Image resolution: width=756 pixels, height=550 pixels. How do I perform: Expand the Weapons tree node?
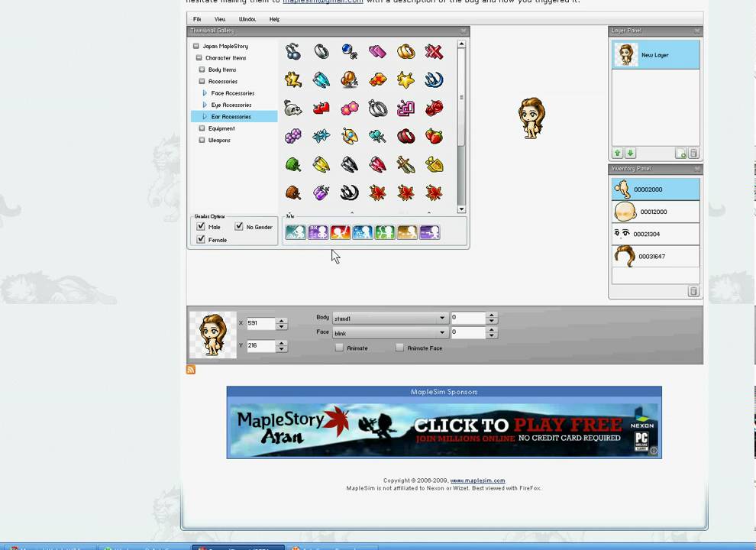click(202, 140)
